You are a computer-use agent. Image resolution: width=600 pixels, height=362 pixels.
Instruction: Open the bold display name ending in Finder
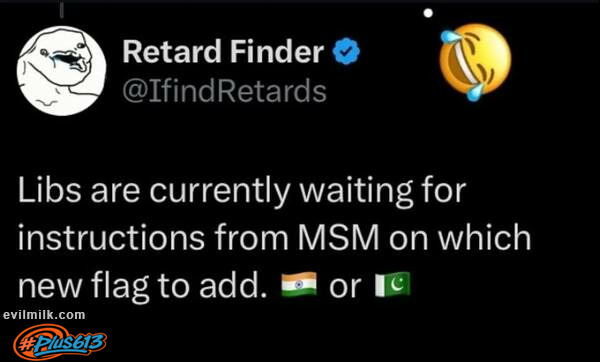point(223,52)
